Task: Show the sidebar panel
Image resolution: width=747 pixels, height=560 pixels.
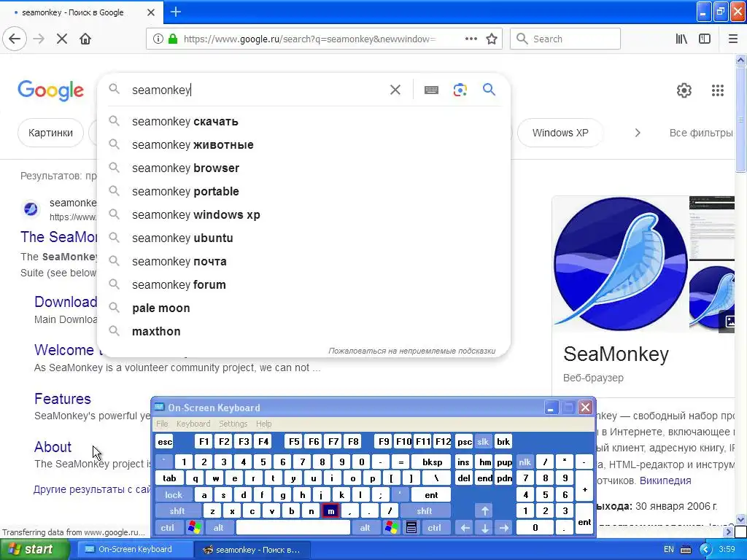Action: 705,39
